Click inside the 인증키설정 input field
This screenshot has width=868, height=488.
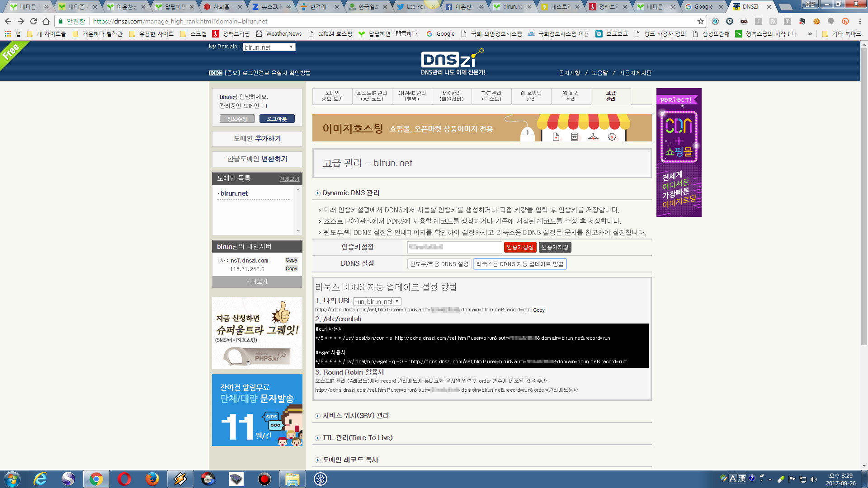tap(455, 247)
